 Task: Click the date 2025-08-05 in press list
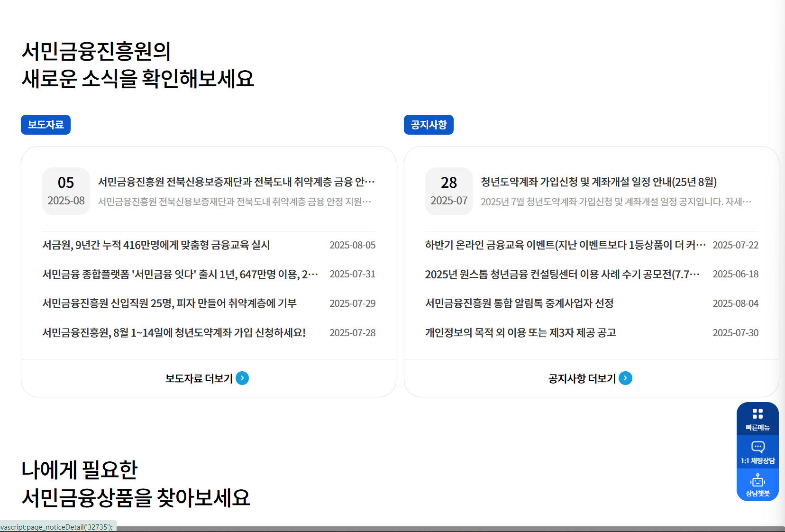tap(353, 245)
